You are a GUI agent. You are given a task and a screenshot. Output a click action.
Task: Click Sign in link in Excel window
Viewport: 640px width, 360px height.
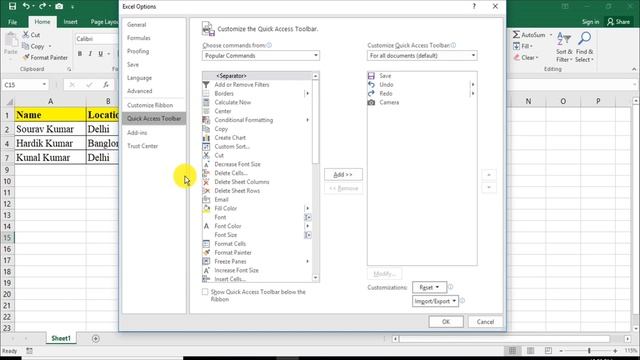(x=590, y=22)
